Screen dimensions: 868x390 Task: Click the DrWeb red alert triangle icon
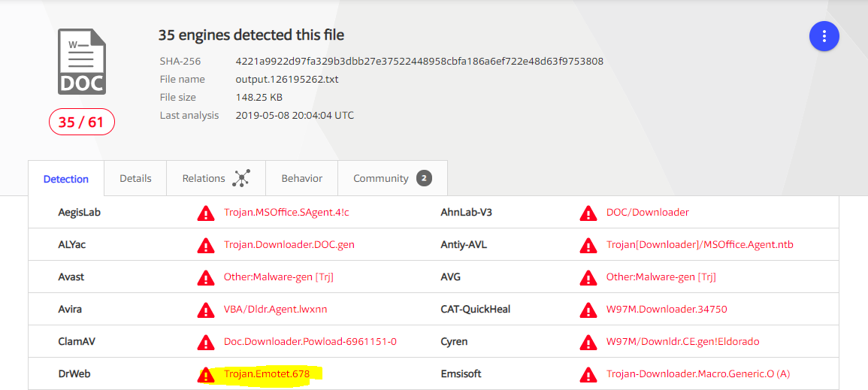(205, 374)
